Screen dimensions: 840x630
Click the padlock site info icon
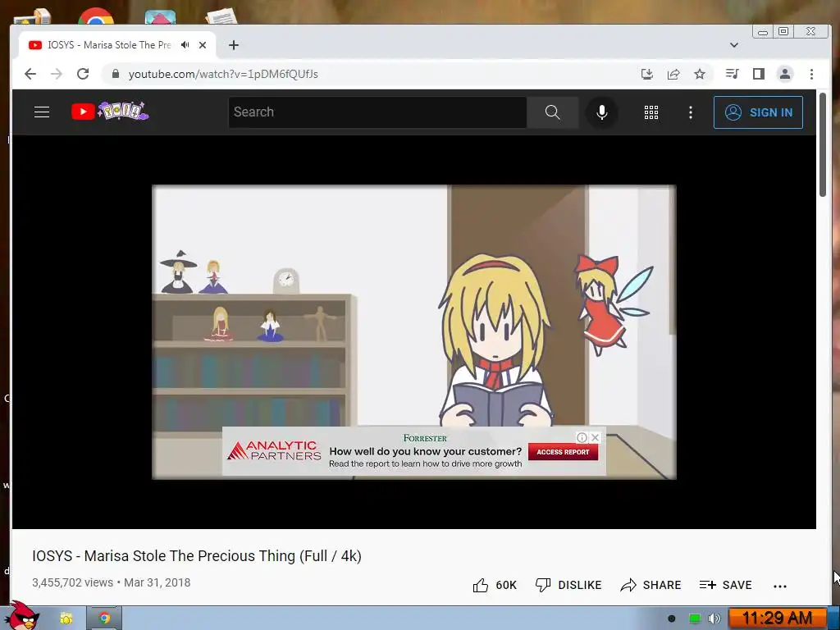coord(115,74)
